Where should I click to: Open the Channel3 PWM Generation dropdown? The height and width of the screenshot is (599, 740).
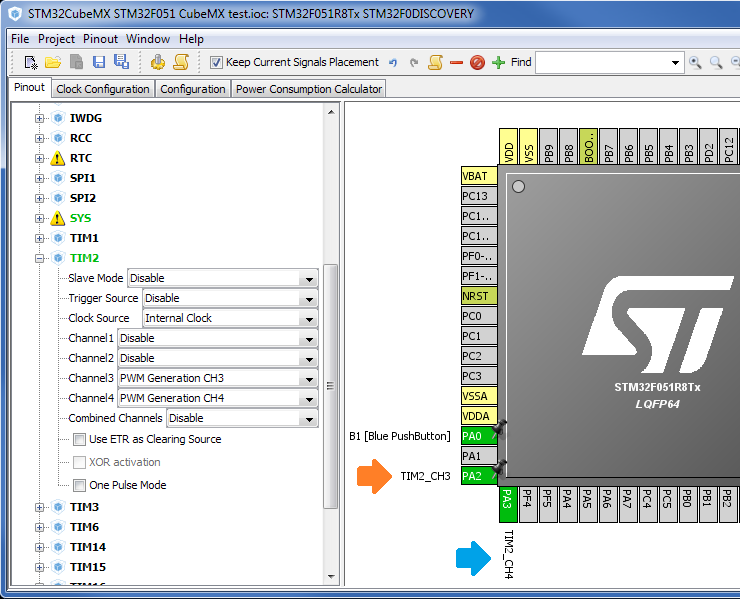coord(218,379)
